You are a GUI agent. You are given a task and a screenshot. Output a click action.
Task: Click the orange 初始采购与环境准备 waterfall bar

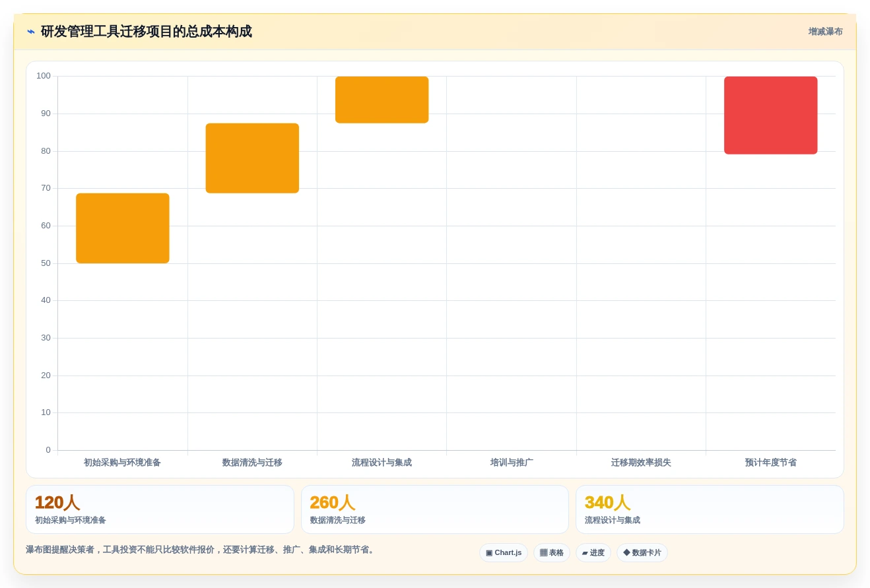click(123, 228)
